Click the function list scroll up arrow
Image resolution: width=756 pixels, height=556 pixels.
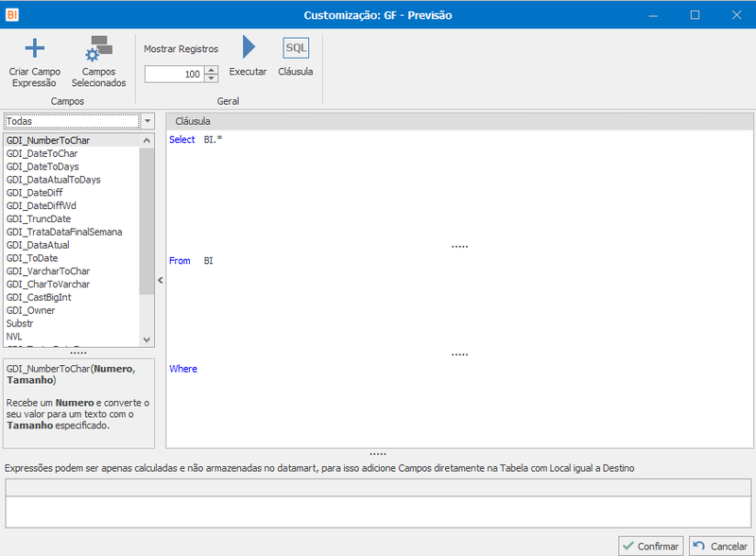click(146, 141)
